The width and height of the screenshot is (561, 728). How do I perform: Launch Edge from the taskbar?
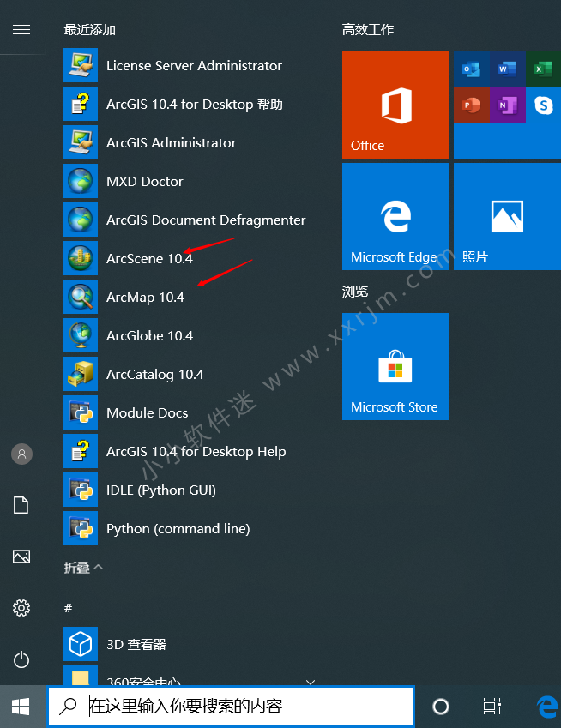[547, 707]
